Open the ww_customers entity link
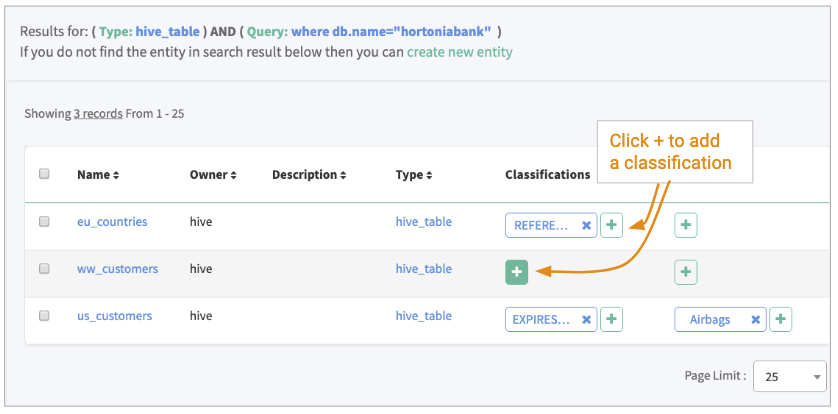Image resolution: width=838 pixels, height=414 pixels. [x=117, y=269]
